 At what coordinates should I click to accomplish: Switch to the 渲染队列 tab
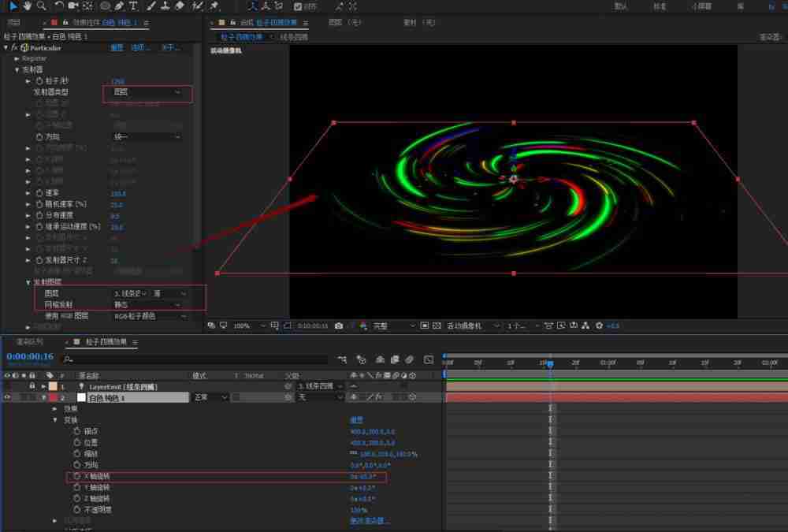coord(30,342)
